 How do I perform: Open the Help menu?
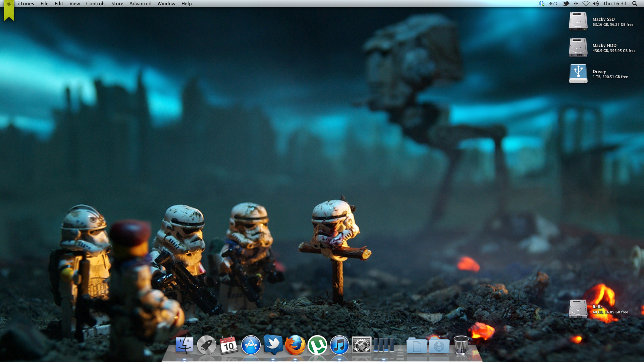click(x=186, y=4)
